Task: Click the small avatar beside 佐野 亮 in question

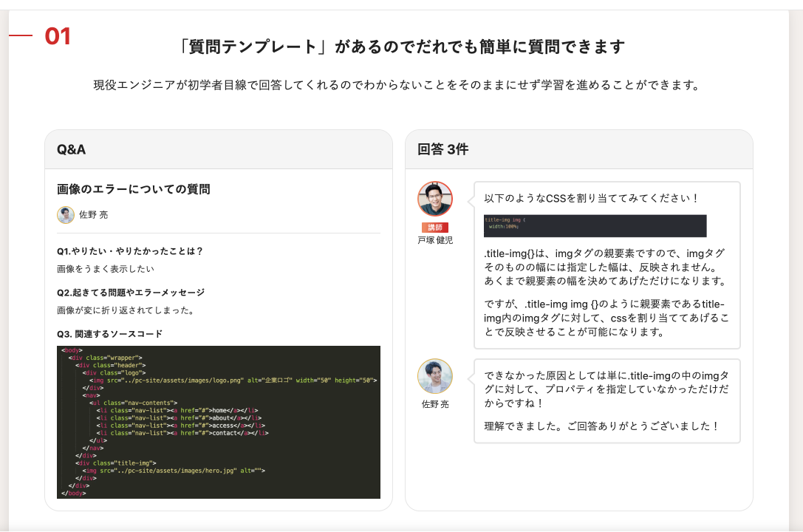Action: pyautogui.click(x=66, y=214)
